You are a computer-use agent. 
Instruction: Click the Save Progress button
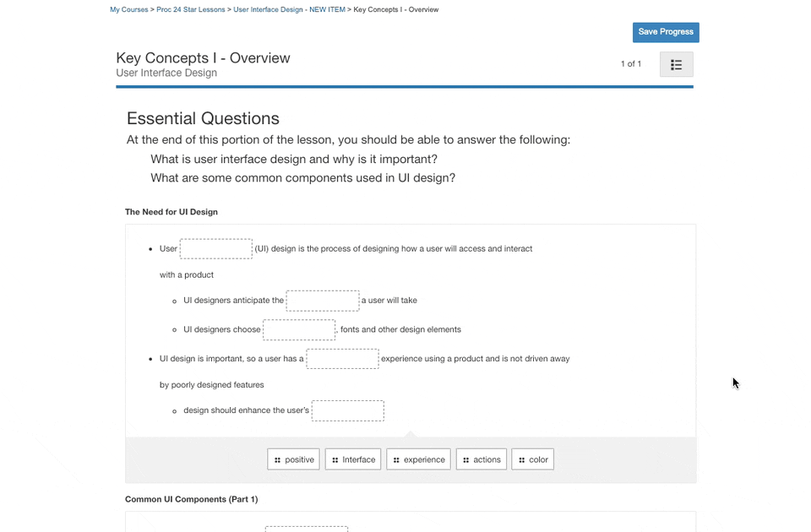point(666,32)
